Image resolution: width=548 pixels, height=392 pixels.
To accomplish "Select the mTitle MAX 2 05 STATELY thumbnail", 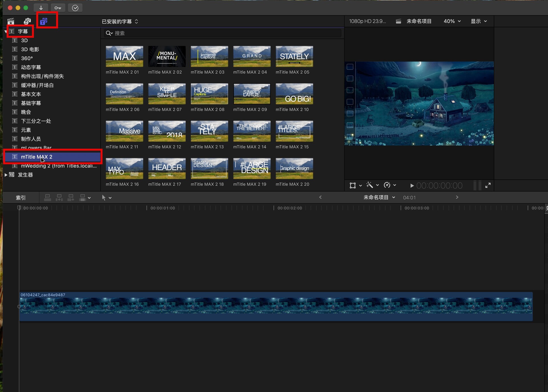I will tap(294, 56).
